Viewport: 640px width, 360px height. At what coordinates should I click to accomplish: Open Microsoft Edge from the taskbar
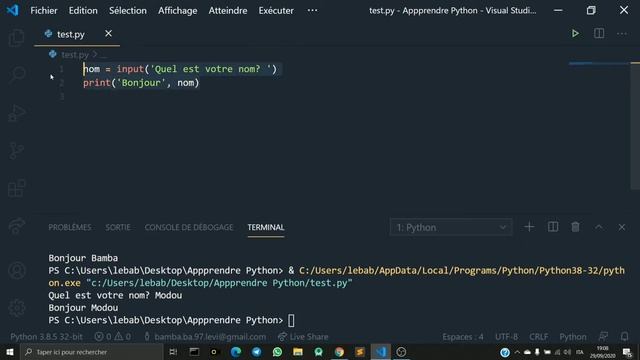[x=236, y=352]
